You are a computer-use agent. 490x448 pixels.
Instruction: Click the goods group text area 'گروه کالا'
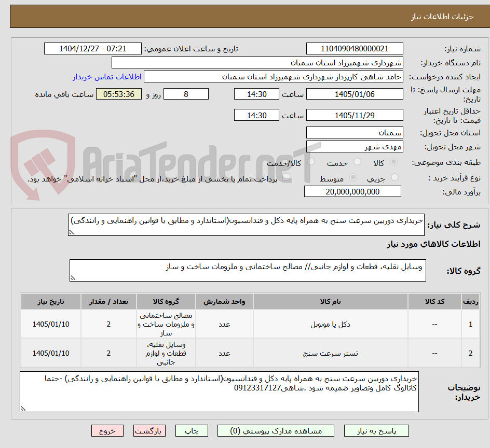point(248,270)
